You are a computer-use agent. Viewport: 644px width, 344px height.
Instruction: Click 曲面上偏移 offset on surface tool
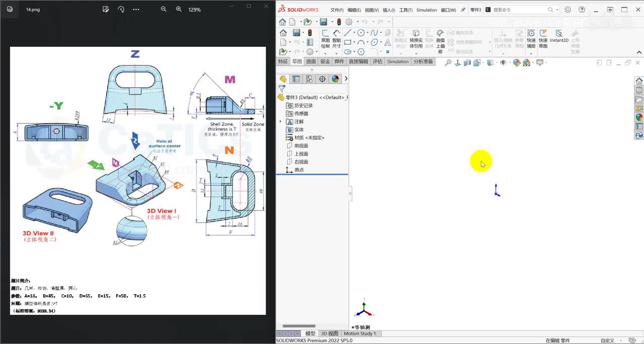pyautogui.click(x=440, y=41)
